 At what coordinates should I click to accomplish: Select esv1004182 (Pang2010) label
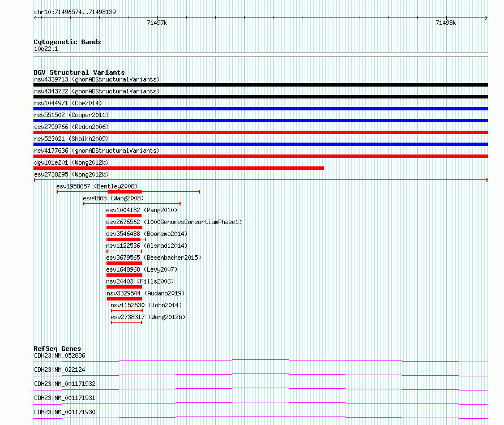(142, 210)
